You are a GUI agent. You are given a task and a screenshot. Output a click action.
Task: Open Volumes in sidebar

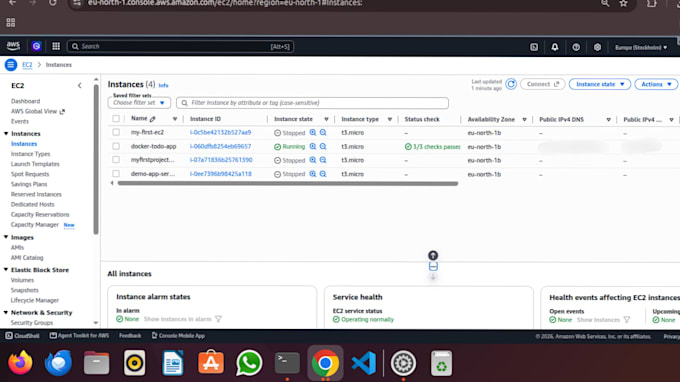coord(22,280)
